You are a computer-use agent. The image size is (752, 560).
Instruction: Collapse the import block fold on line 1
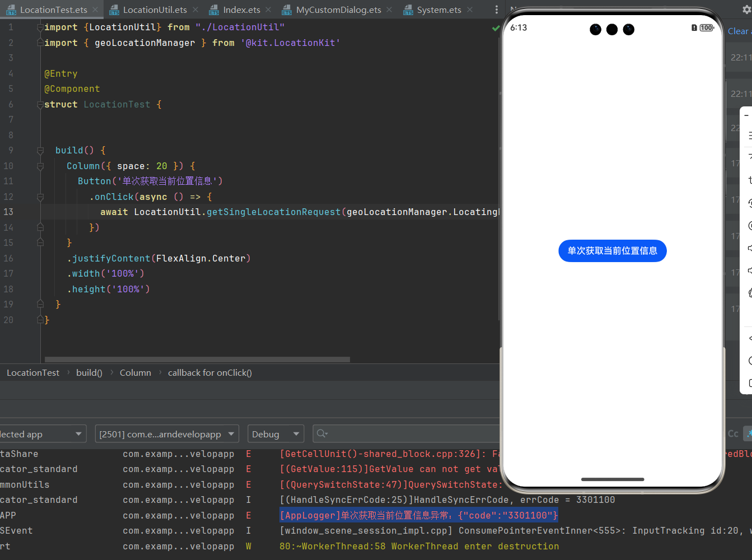click(x=40, y=27)
